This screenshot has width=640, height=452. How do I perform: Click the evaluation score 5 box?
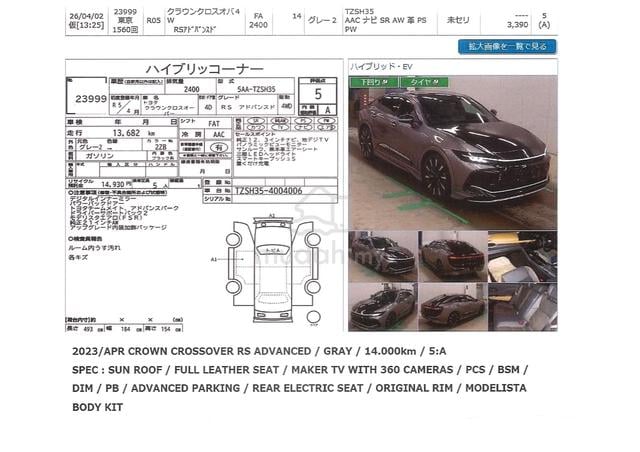pyautogui.click(x=318, y=94)
